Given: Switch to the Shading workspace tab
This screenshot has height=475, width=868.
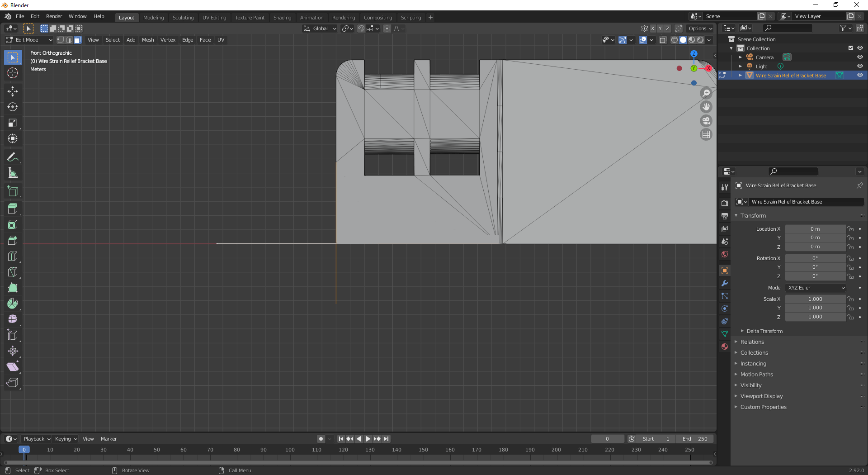Looking at the screenshot, I should (282, 17).
